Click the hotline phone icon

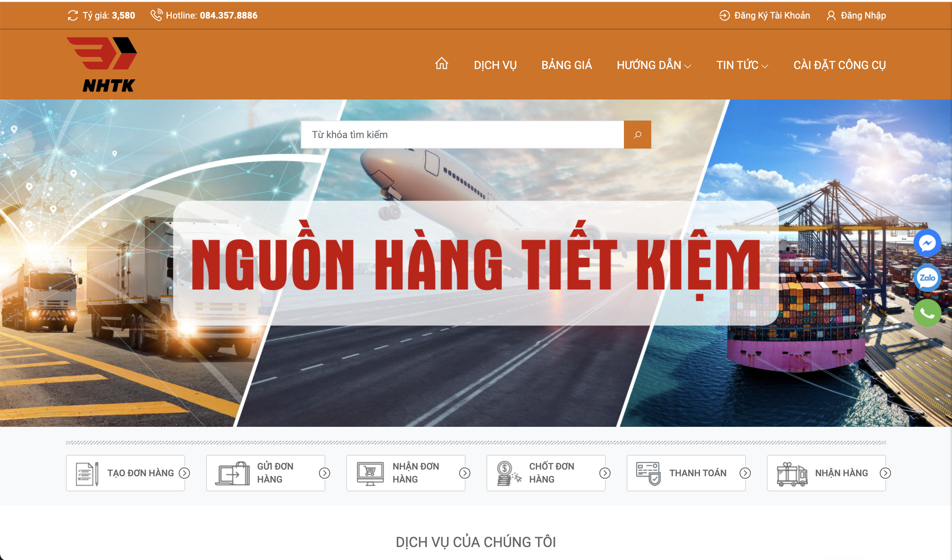156,15
